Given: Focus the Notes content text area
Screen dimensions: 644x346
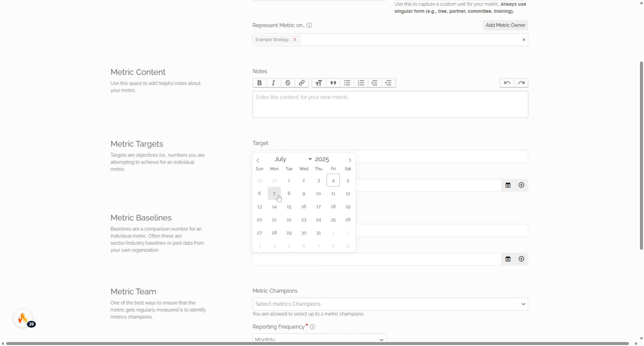Looking at the screenshot, I should click(390, 104).
